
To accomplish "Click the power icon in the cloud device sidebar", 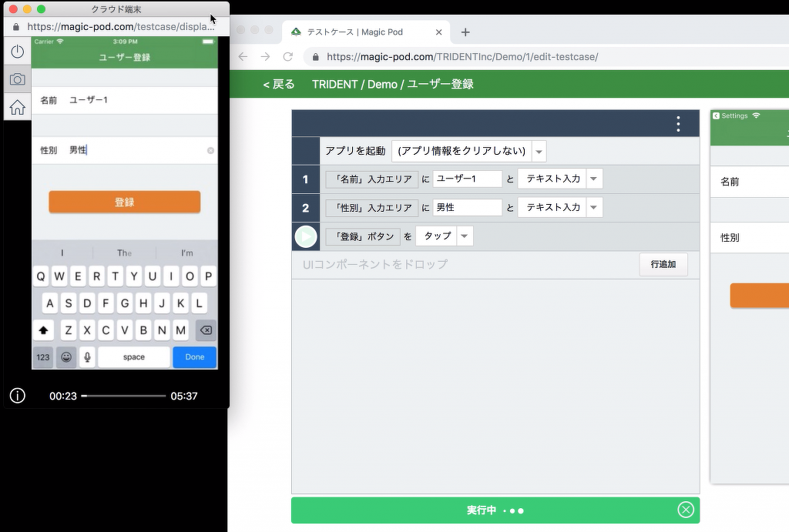I will 17,52.
